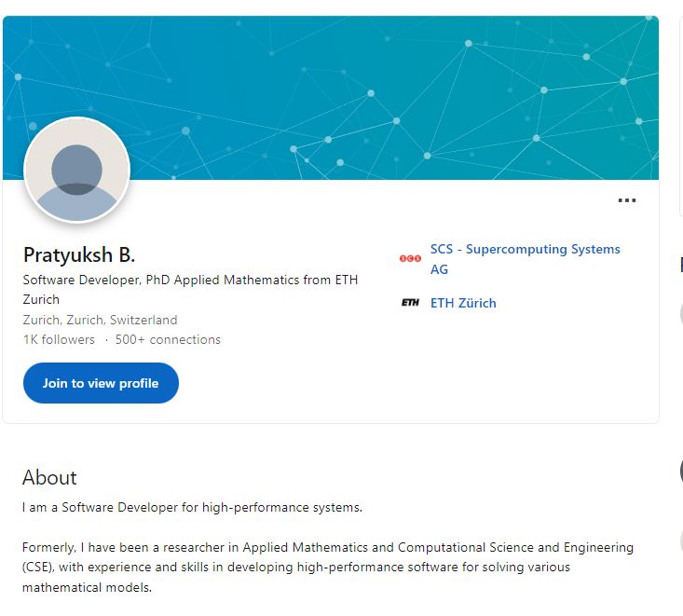Click the Join to view profile button
Image resolution: width=683 pixels, height=616 pixels.
[x=101, y=383]
